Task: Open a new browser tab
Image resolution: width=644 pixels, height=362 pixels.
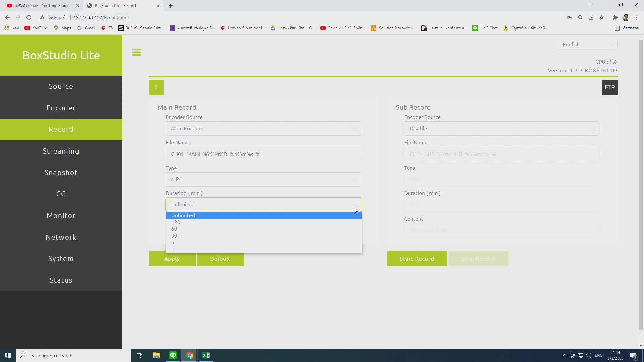Action: [x=171, y=6]
